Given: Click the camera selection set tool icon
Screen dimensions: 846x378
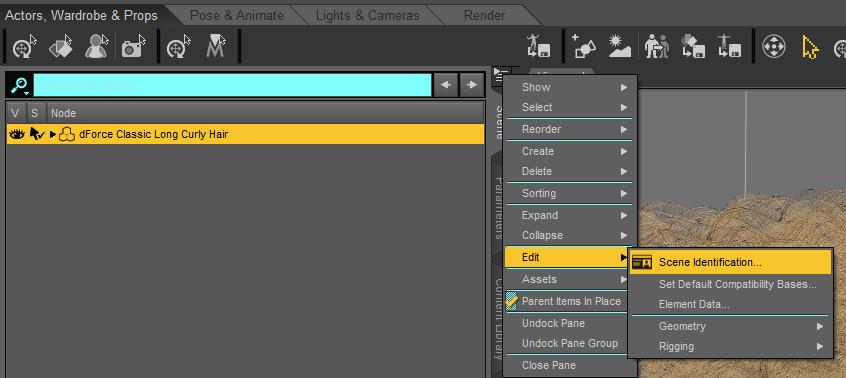Looking at the screenshot, I should (133, 47).
